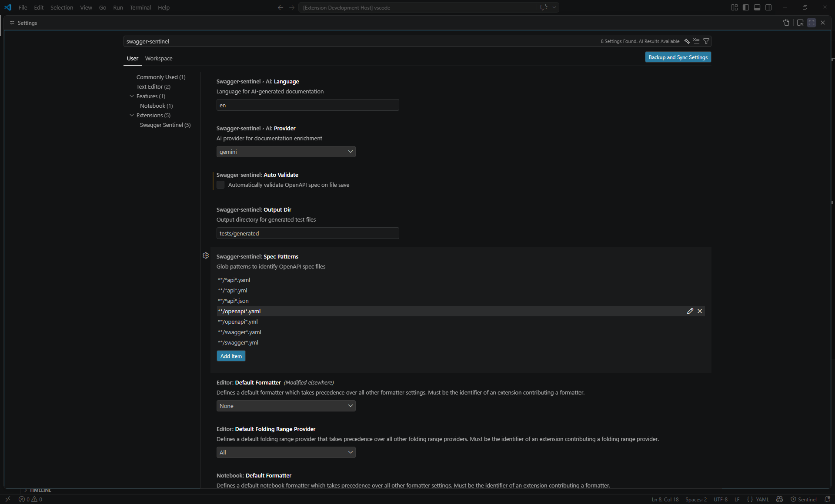This screenshot has width=835, height=504.
Task: Open the Terminal menu
Action: (x=140, y=7)
